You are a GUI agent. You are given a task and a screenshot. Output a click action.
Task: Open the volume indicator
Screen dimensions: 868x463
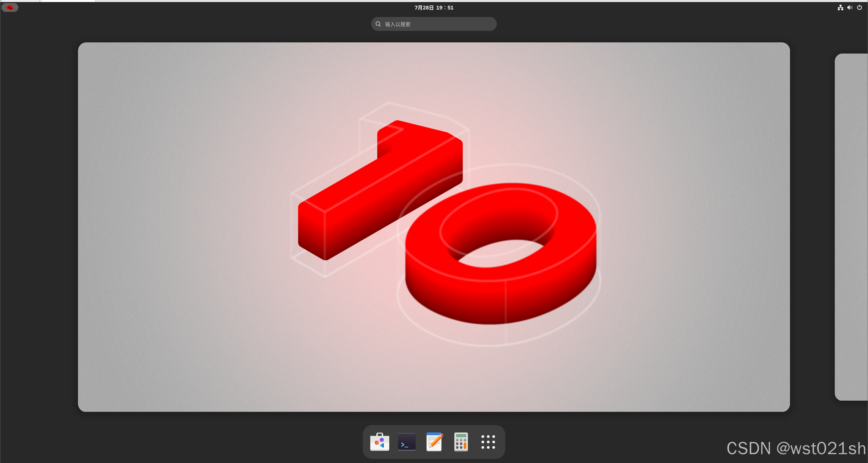tap(850, 7)
